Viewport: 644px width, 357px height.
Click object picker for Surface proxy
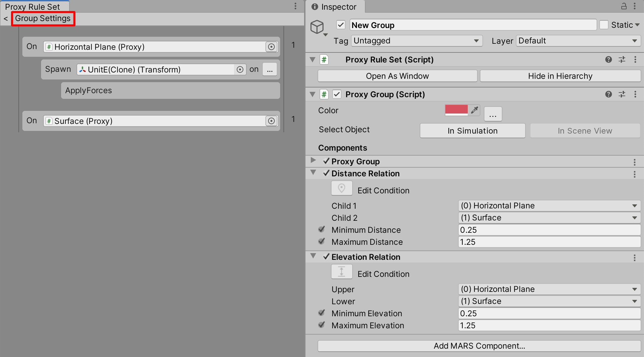click(x=271, y=121)
